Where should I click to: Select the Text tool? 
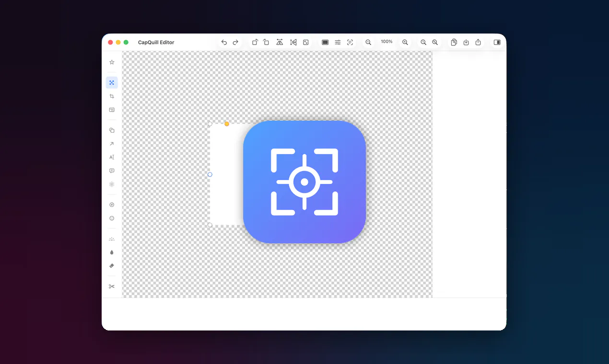click(112, 157)
